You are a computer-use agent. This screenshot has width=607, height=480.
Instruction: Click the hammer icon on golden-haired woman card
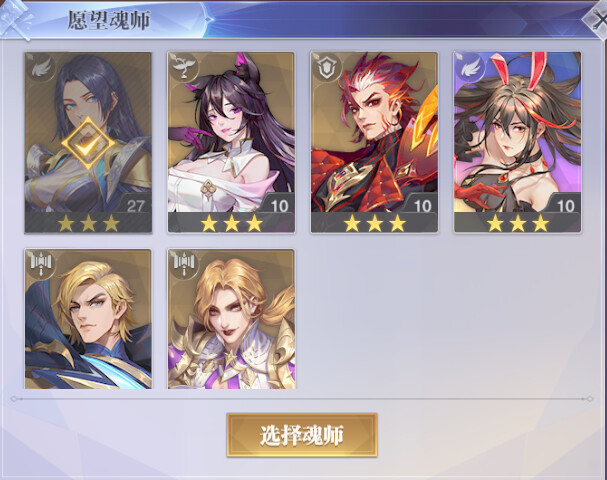184,264
